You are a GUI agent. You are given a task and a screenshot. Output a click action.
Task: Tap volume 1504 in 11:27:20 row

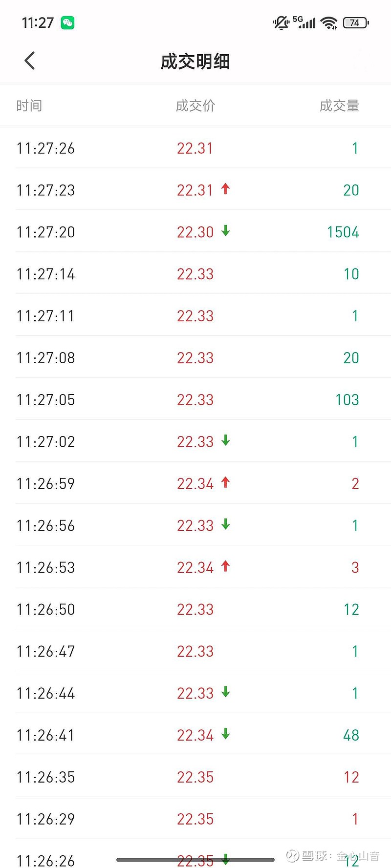[343, 232]
